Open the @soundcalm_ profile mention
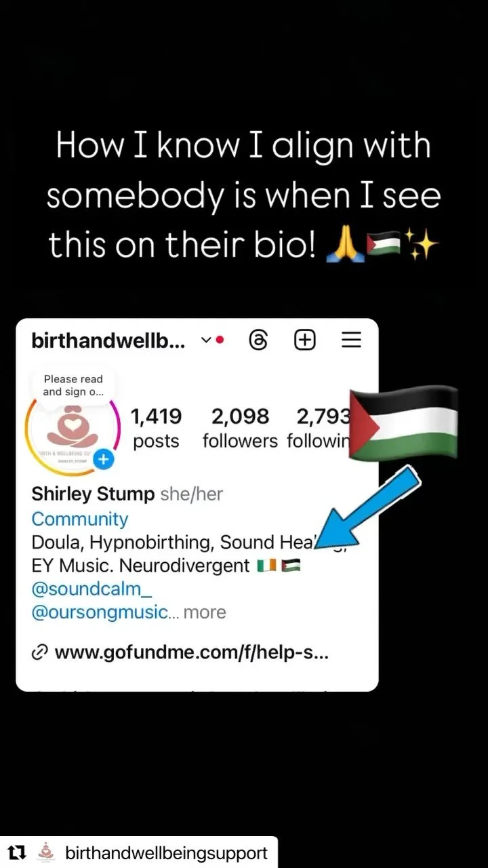488x868 pixels. pyautogui.click(x=92, y=589)
